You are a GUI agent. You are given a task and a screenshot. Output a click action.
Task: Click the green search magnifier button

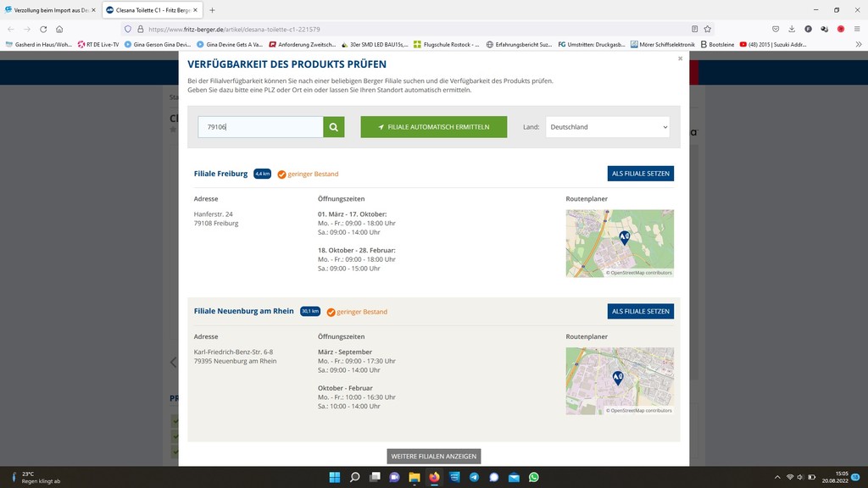(334, 127)
